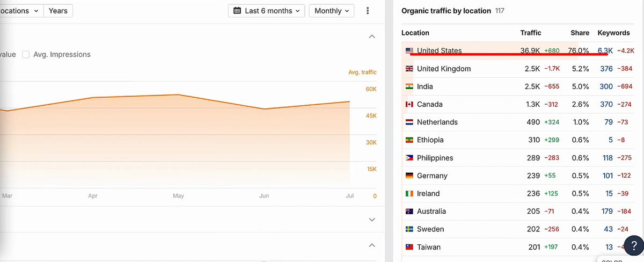Collapse the chart section with top chevron

tap(372, 37)
